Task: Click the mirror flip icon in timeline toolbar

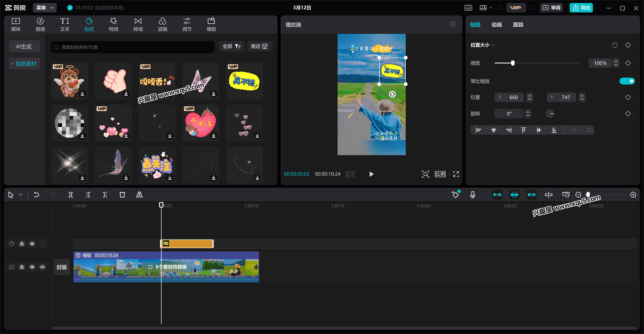Action: 139,195
